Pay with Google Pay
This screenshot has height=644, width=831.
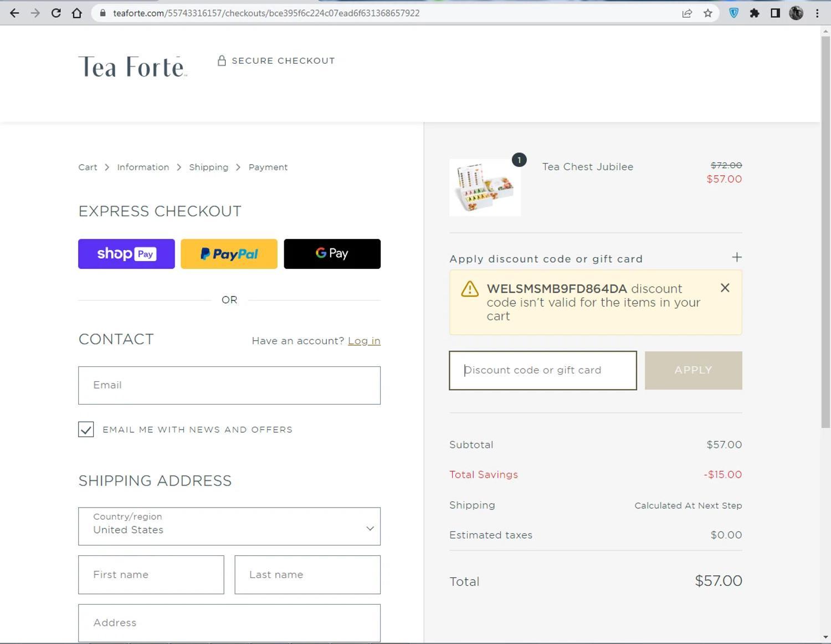tap(332, 254)
